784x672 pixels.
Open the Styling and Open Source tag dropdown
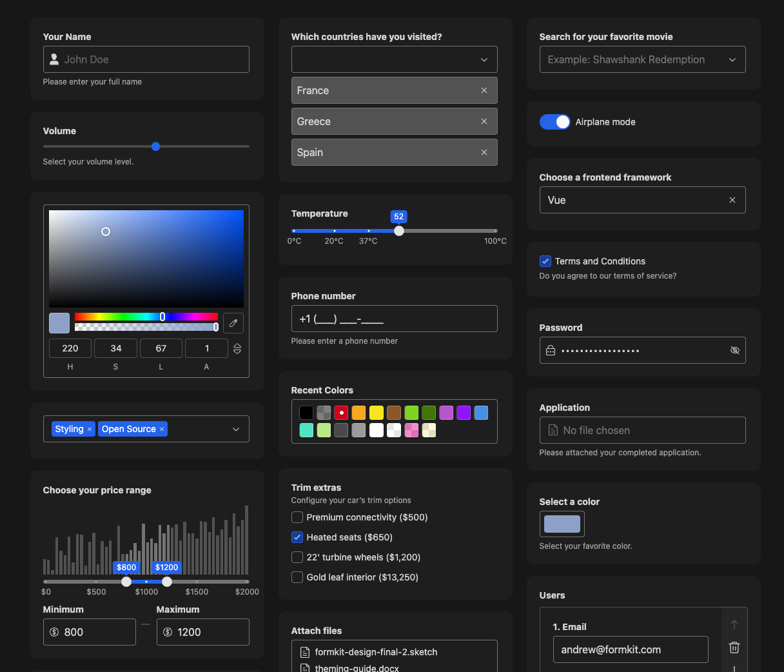click(x=236, y=430)
